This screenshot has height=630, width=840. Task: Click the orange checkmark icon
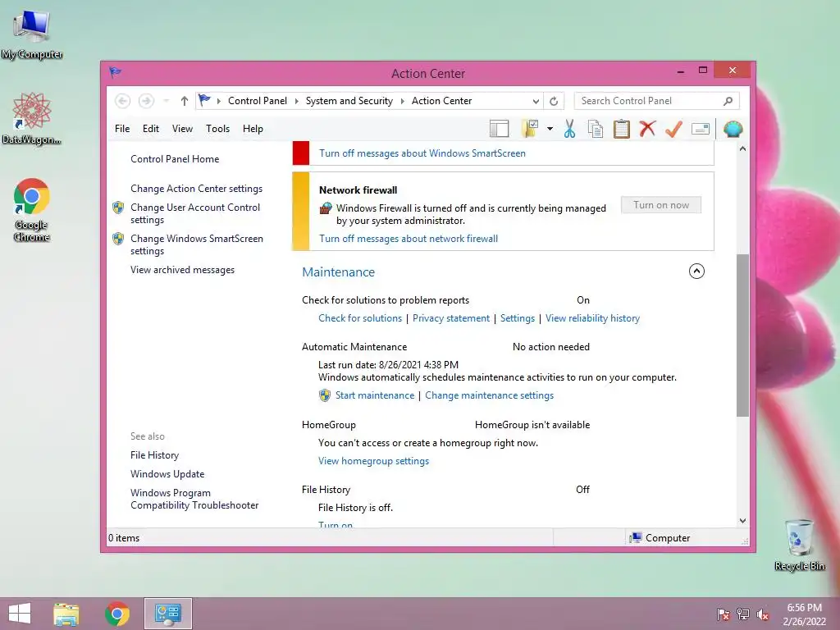674,129
